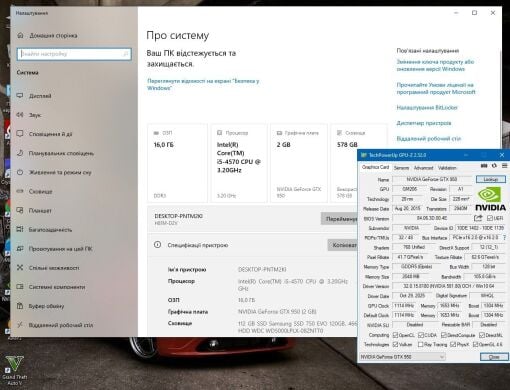The height and width of the screenshot is (390, 510).
Task: Click the GPU-Z BIOS export share icon
Action: 478,218
